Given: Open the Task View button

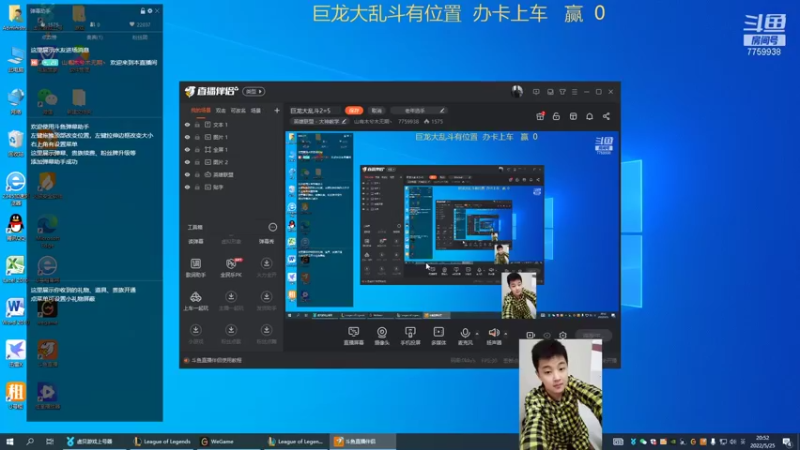Looking at the screenshot, I should [x=49, y=441].
